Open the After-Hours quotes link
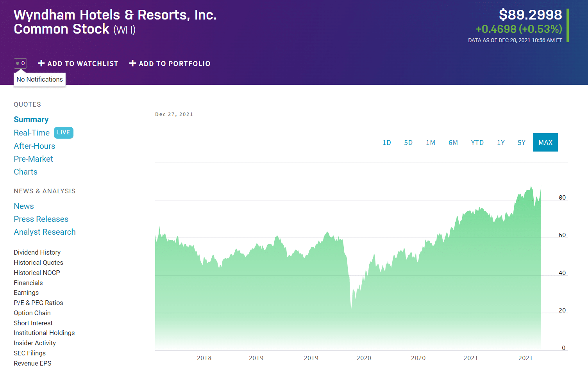The image size is (588, 380). pos(34,146)
